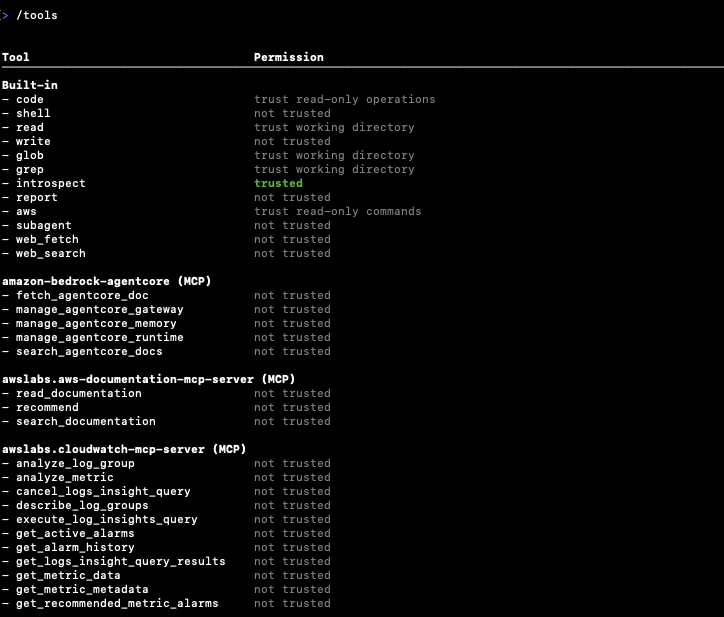Viewport: 724px width, 617px height.
Task: Select get_recommended_metric_alarms tool name
Action: click(117, 604)
